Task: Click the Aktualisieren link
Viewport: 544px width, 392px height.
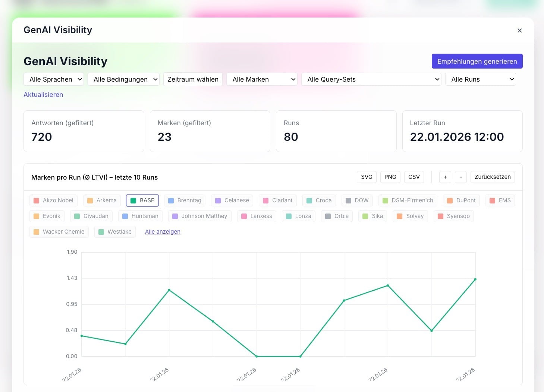Action: click(43, 95)
